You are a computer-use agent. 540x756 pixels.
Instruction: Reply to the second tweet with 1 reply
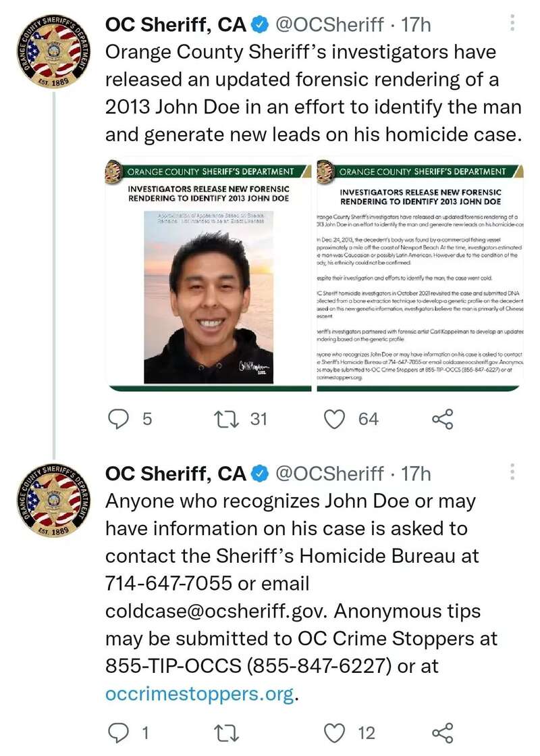click(x=119, y=732)
